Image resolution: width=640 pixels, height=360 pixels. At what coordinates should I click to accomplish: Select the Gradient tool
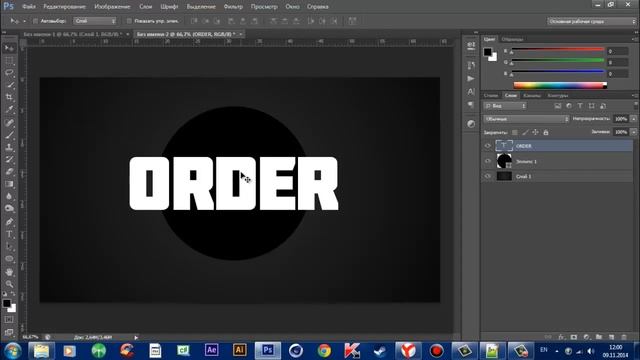[x=9, y=184]
